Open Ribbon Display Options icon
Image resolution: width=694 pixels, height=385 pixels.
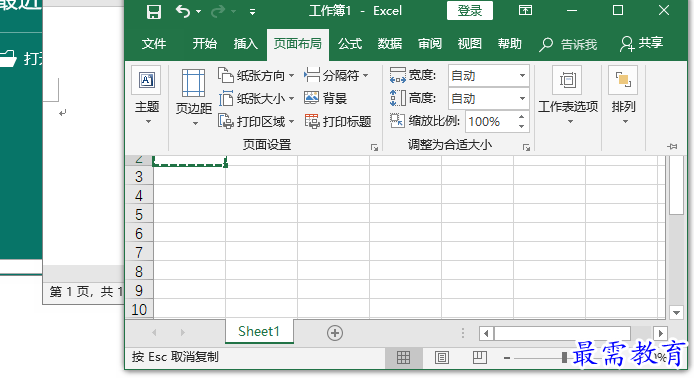coord(525,10)
